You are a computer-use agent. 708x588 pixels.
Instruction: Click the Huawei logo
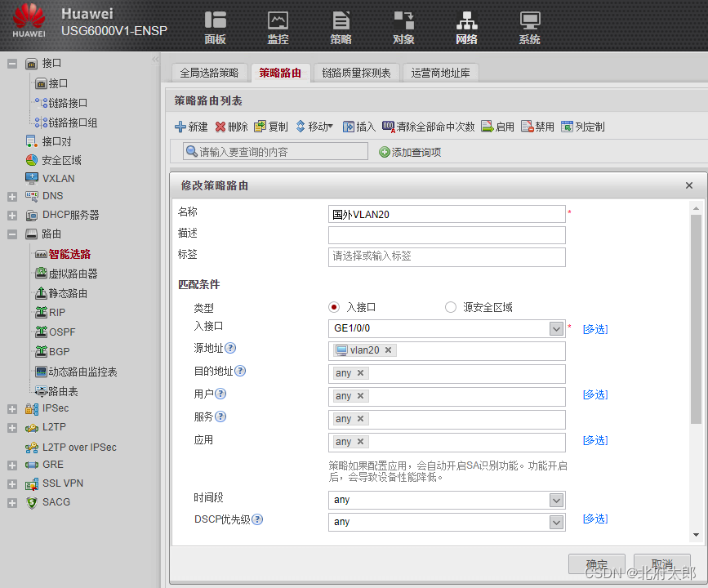point(29,20)
